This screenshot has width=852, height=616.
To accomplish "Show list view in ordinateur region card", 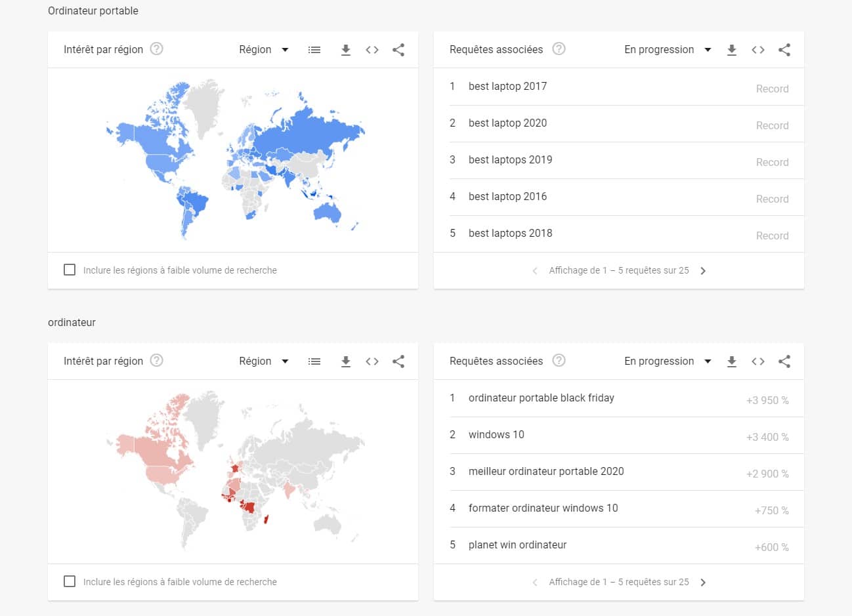I will 314,361.
